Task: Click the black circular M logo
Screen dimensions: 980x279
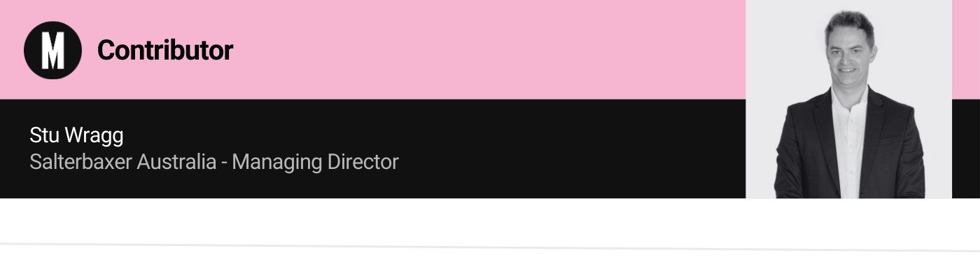Action: [53, 50]
